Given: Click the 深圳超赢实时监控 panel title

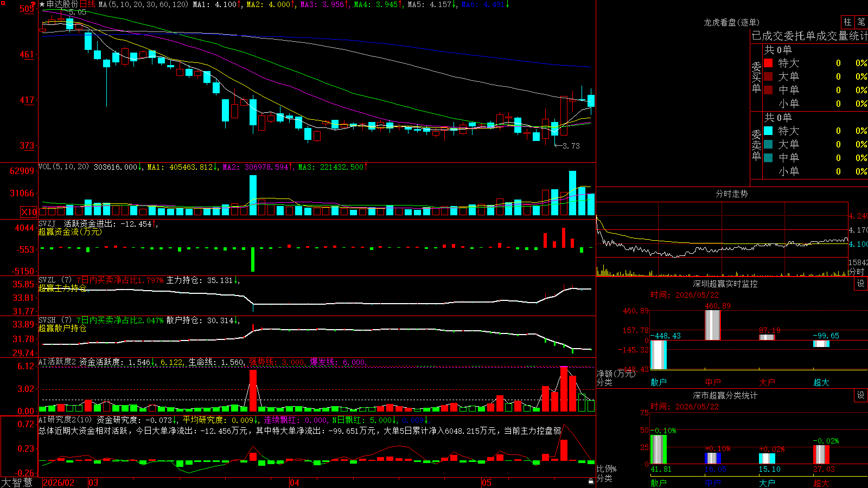Looking at the screenshot, I should coord(725,284).
